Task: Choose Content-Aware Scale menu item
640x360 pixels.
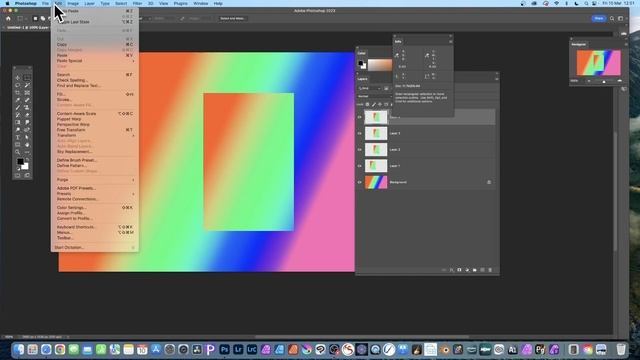Action: 95,113
